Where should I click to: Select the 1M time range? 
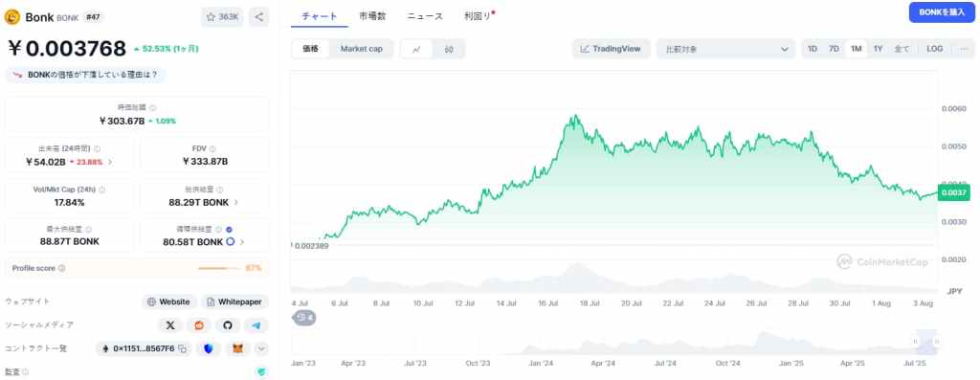pyautogui.click(x=856, y=49)
